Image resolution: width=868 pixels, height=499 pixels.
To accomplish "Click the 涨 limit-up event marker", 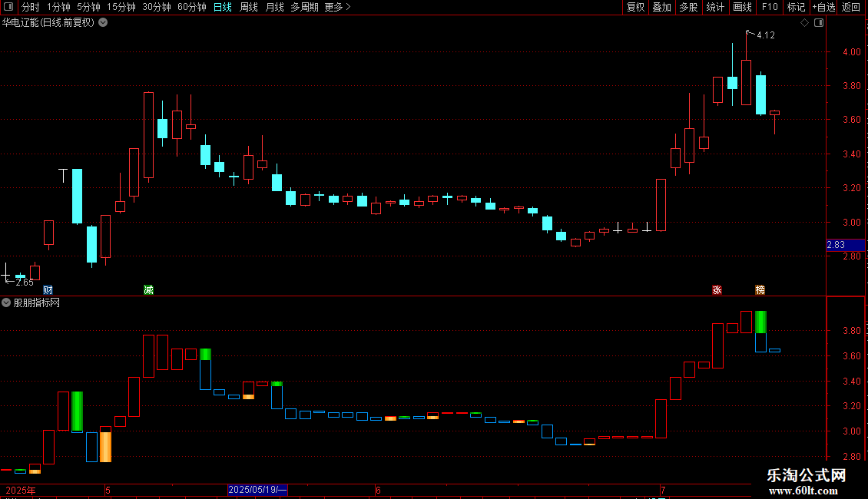I will tap(717, 290).
